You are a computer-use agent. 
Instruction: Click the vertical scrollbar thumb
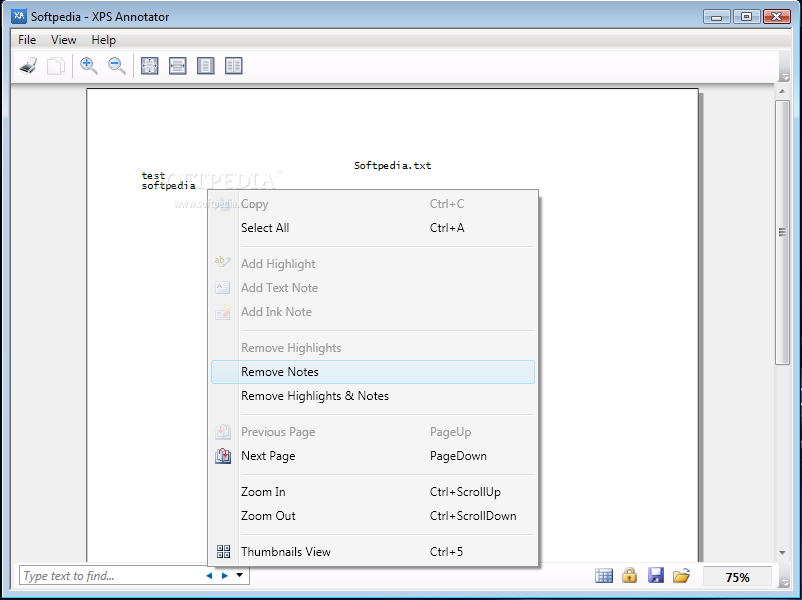click(x=782, y=232)
